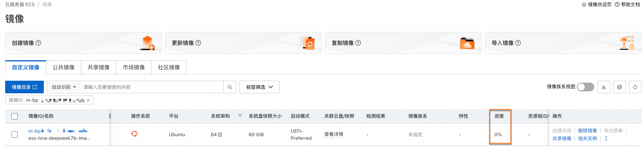
Task: Remove the 镜像ID filter tag
Action: coord(88,100)
